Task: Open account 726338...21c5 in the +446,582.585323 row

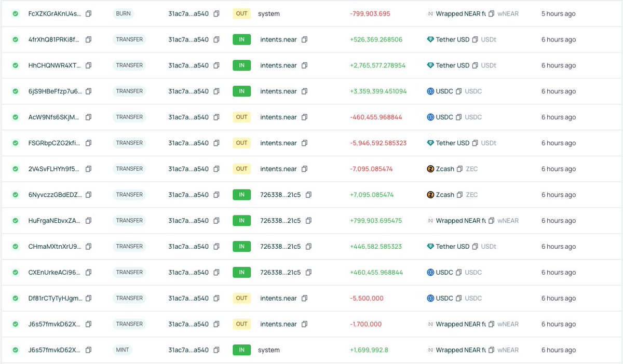Action: click(x=280, y=247)
